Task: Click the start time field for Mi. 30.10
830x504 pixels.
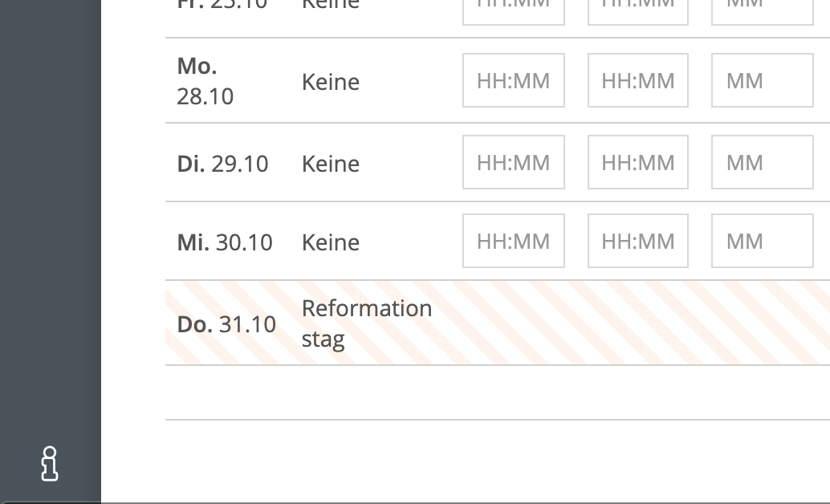Action: (513, 241)
